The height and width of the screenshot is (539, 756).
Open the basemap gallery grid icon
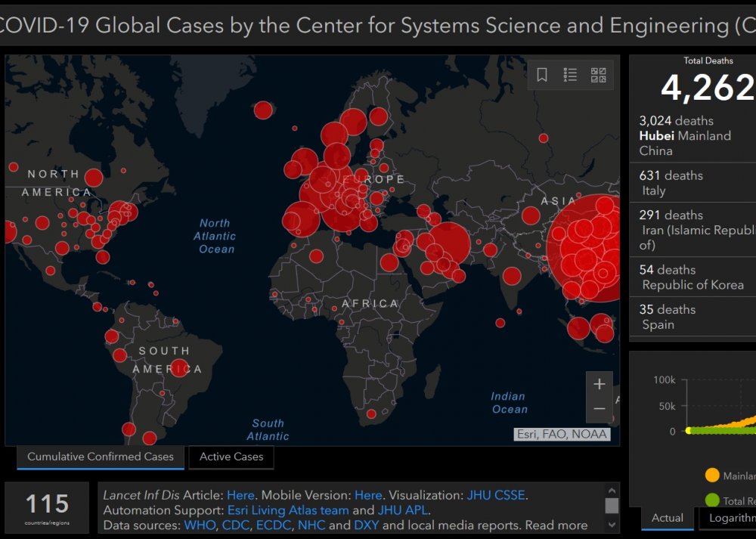[598, 75]
